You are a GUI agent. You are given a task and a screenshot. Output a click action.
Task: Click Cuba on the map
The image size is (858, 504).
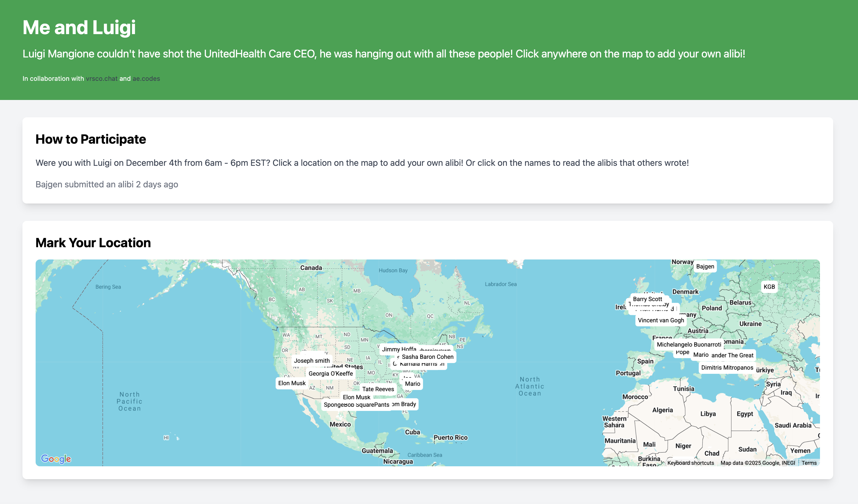(x=412, y=432)
